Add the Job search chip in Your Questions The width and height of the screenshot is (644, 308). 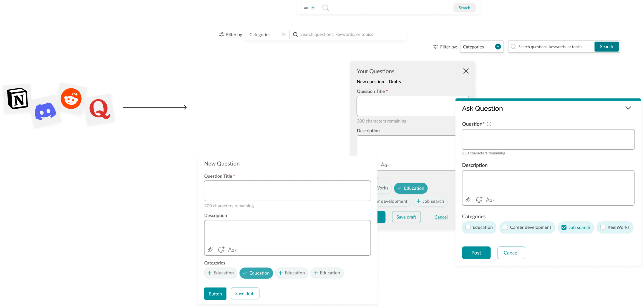coord(430,201)
